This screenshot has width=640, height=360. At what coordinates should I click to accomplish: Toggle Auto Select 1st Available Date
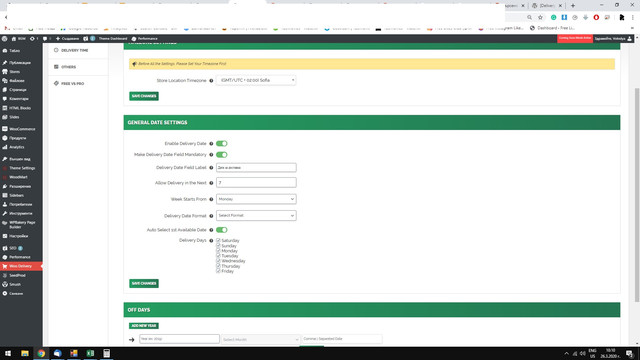(x=222, y=230)
